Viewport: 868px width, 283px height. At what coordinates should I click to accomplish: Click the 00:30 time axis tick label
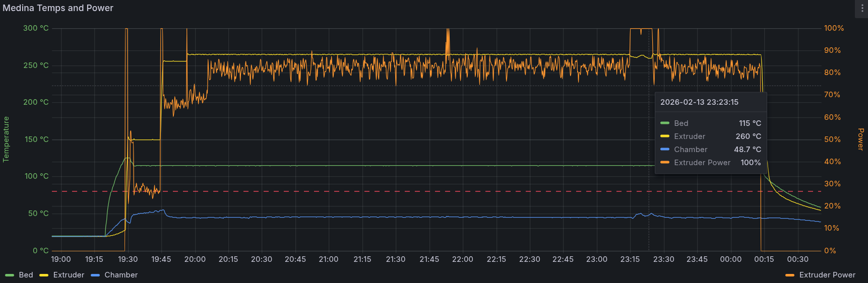point(797,259)
